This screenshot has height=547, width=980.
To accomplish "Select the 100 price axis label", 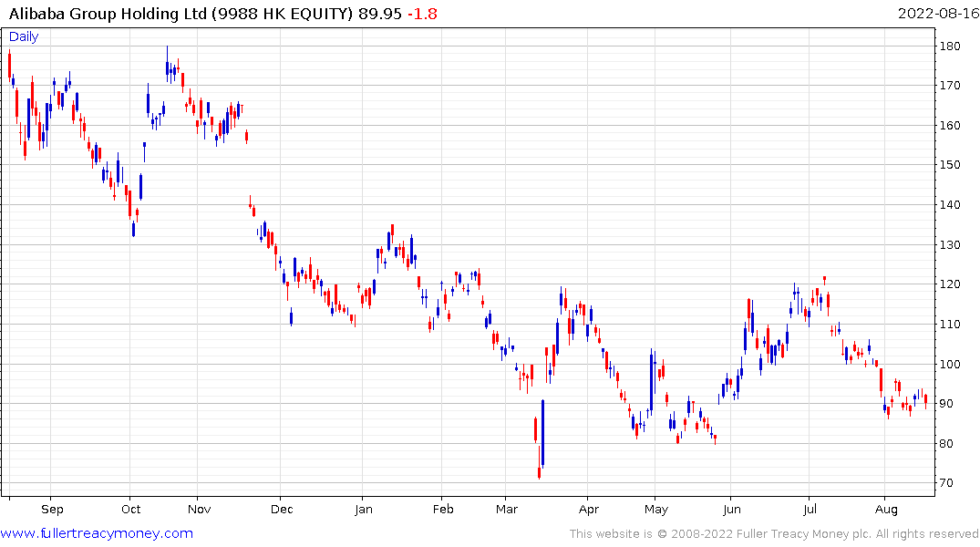I will [x=950, y=365].
